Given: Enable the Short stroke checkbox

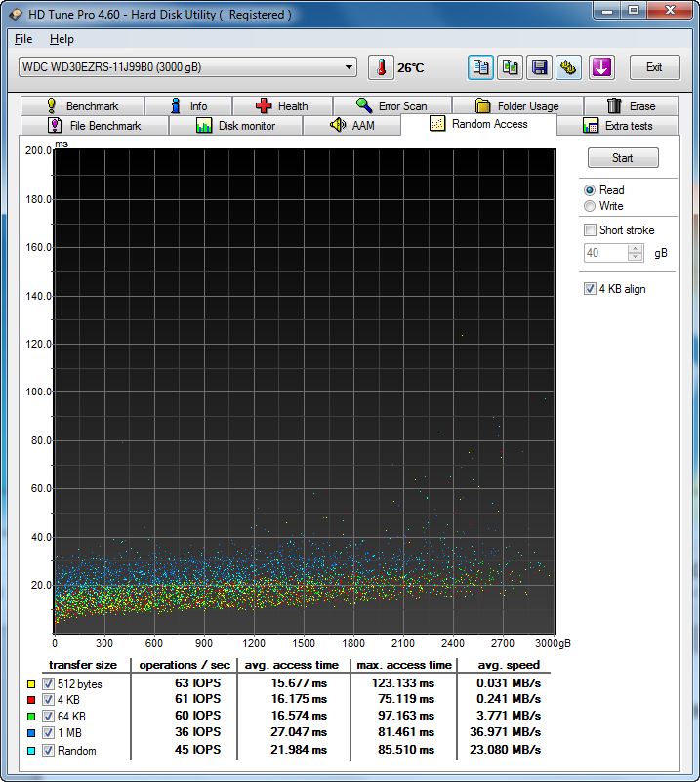Looking at the screenshot, I should point(590,230).
